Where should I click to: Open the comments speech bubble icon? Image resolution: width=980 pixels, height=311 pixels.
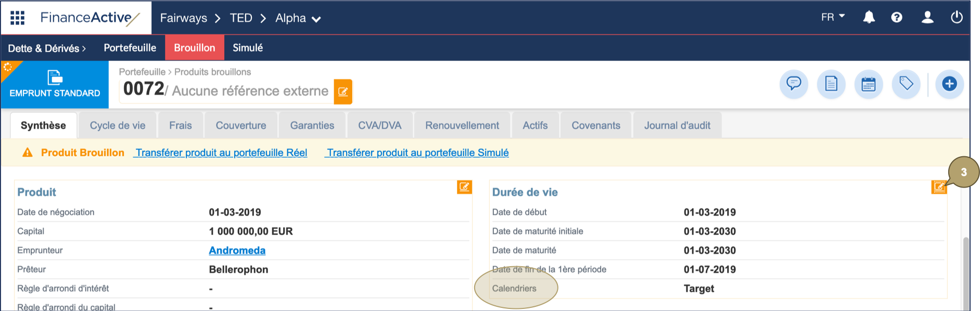(x=794, y=84)
